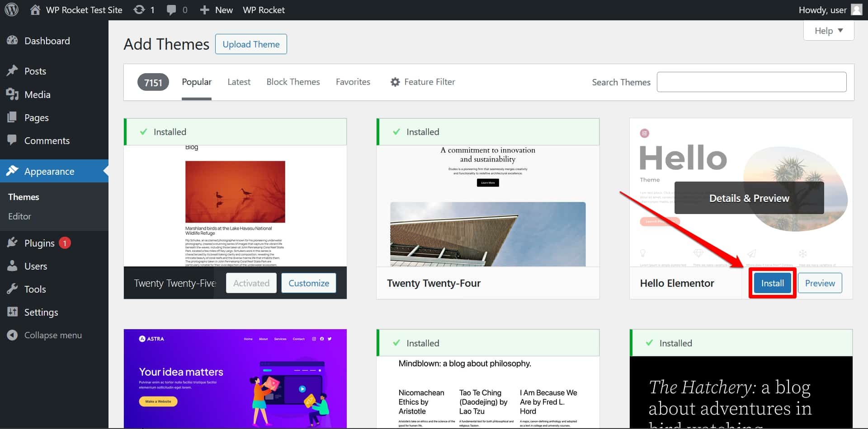Click the Collapse menu label
This screenshot has height=429, width=868.
tap(53, 335)
